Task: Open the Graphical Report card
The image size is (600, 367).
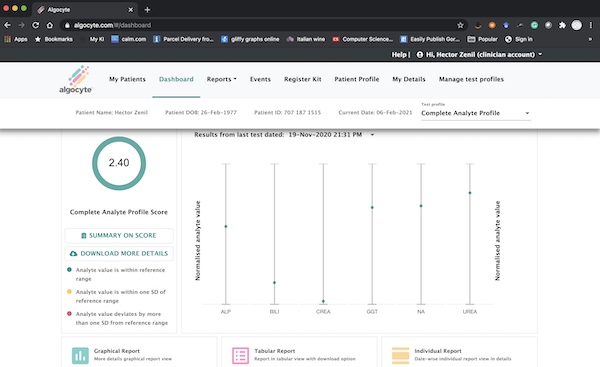Action: pos(139,352)
